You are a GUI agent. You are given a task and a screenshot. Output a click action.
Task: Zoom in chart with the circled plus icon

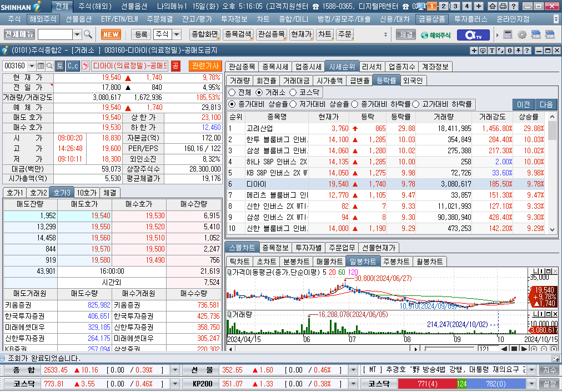534,349
